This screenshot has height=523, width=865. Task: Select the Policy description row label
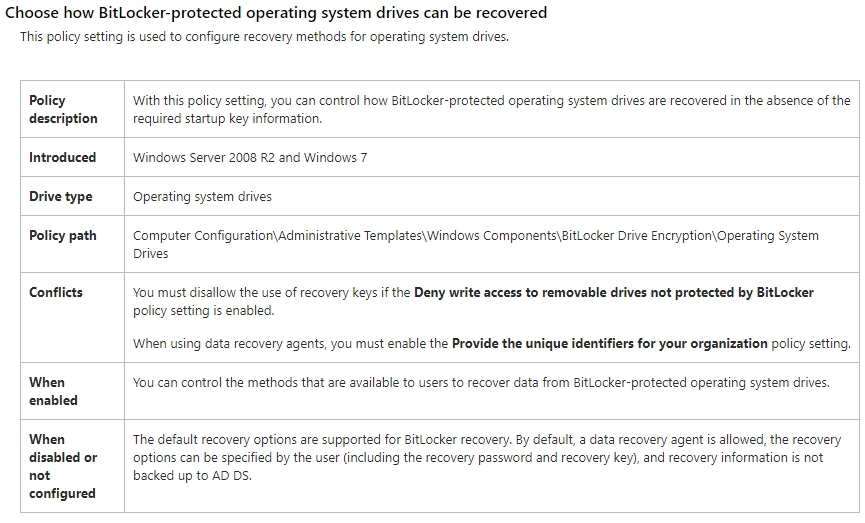click(63, 109)
